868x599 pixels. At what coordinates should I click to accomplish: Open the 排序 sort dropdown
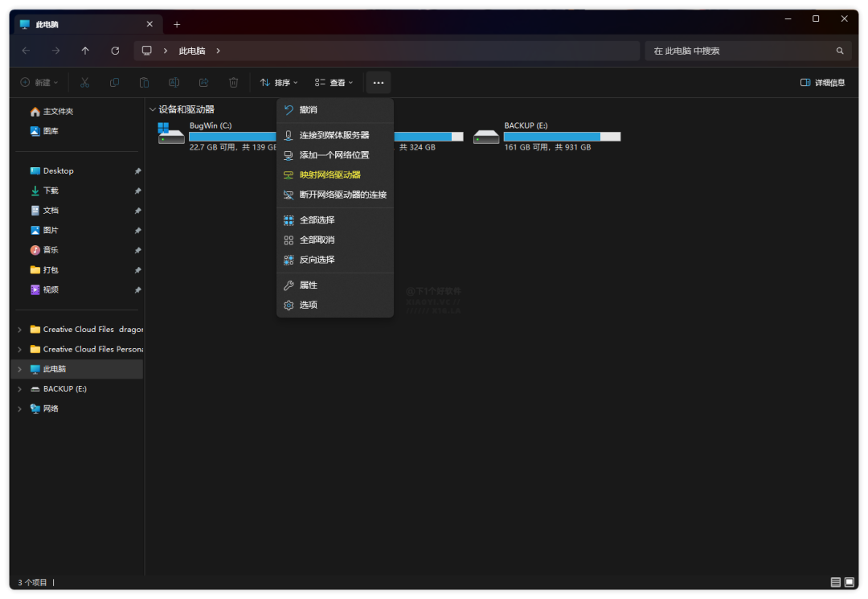tap(279, 83)
